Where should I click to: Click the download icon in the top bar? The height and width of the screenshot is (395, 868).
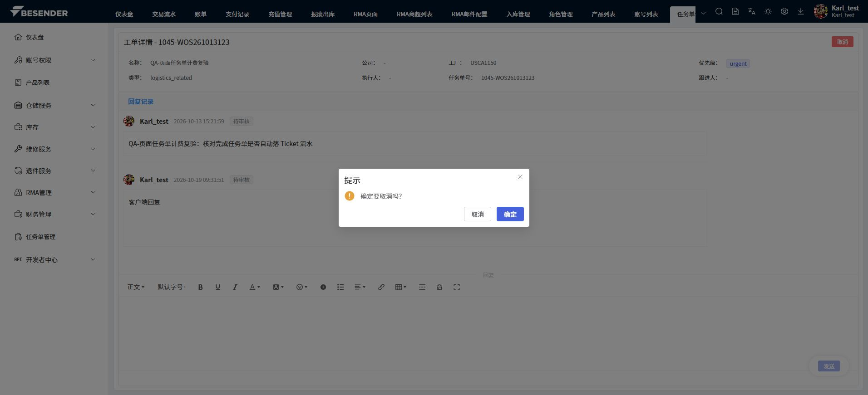pos(801,11)
